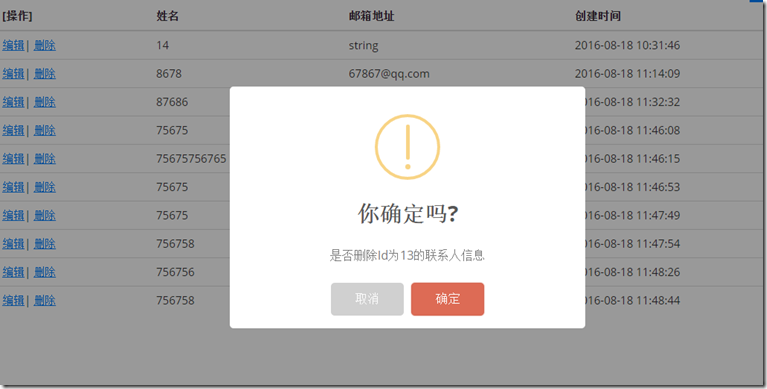
Task: Click 编辑 link in row named 14
Action: 13,46
